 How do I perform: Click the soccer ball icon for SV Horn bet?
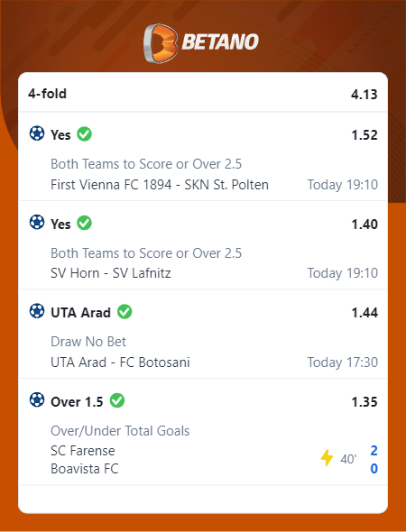point(37,223)
